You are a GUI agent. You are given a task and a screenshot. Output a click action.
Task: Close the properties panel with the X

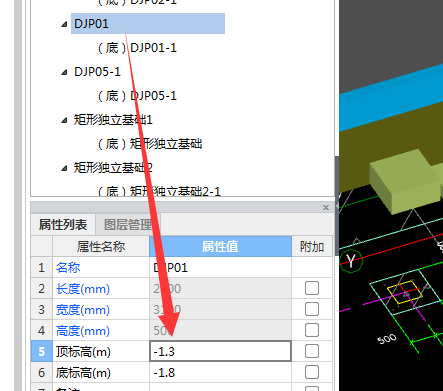[x=326, y=207]
